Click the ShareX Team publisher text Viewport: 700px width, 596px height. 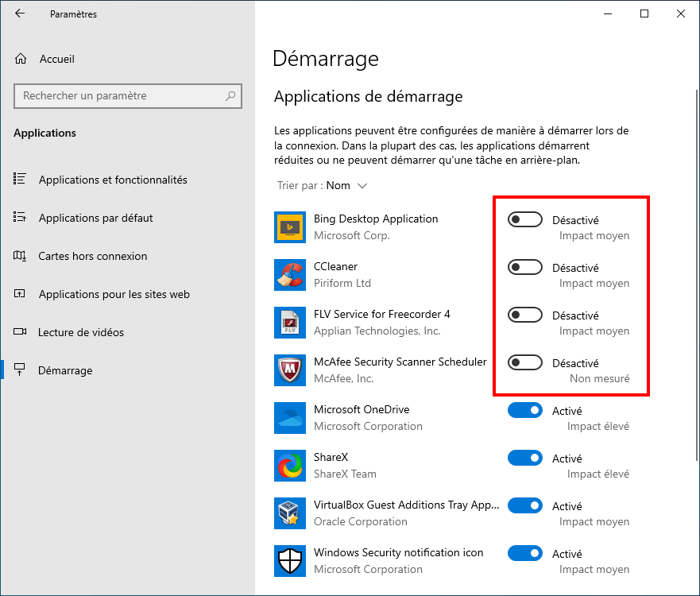tap(345, 474)
